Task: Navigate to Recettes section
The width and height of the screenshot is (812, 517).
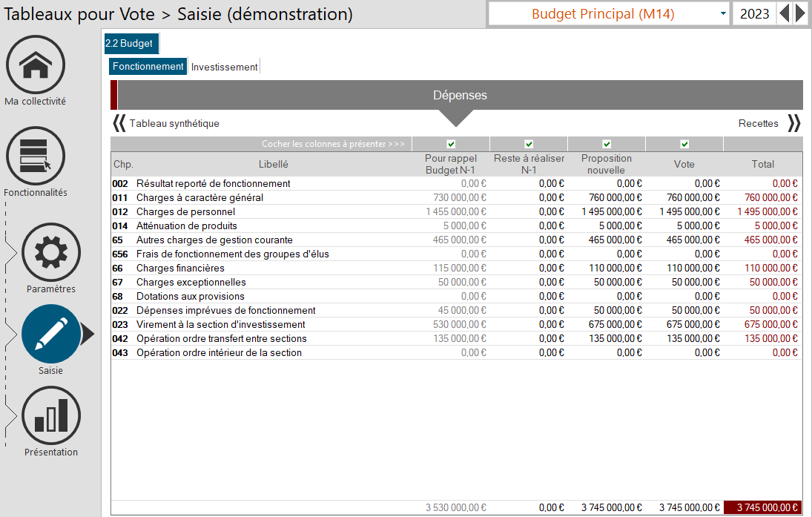Action: point(758,124)
